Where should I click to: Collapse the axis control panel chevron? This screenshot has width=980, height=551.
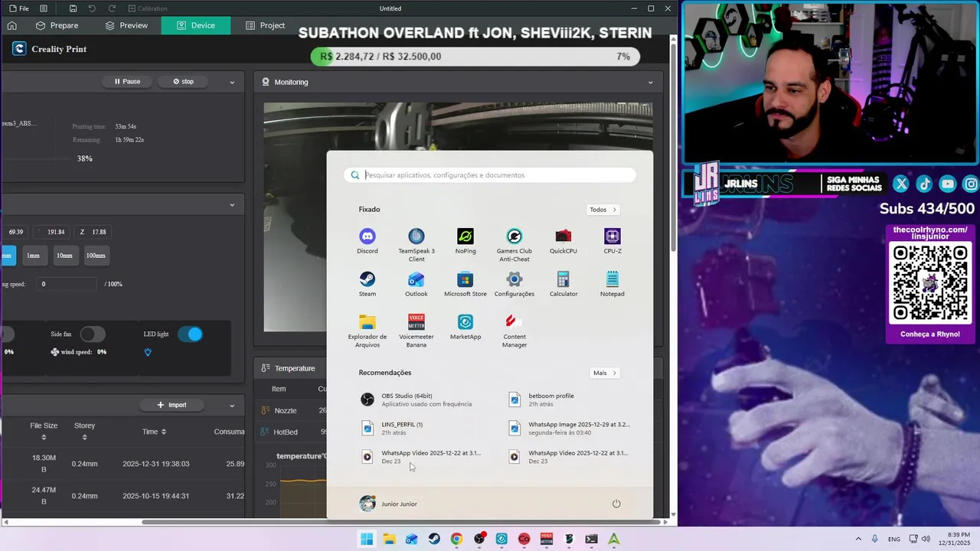point(232,204)
